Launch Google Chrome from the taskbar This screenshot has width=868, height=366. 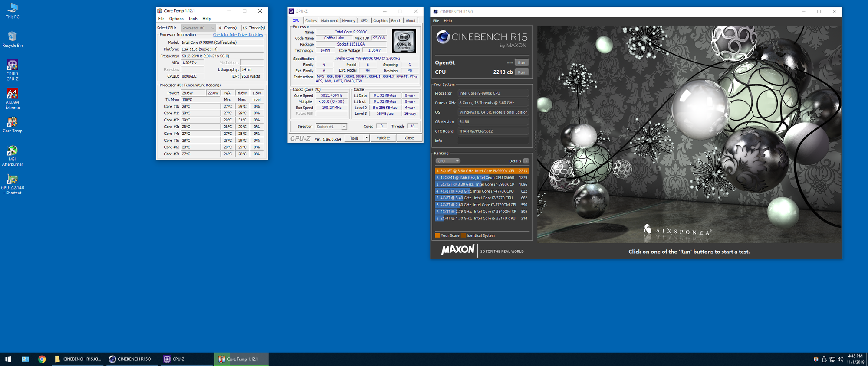pyautogui.click(x=42, y=359)
